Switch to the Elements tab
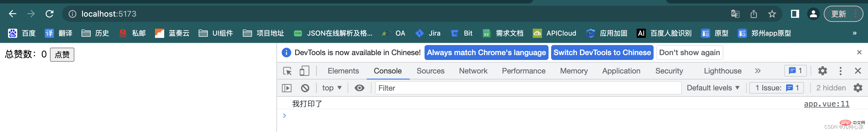 click(x=343, y=71)
